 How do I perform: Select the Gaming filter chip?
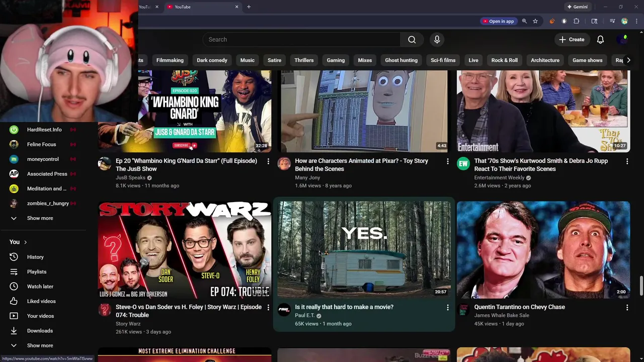[x=336, y=60]
